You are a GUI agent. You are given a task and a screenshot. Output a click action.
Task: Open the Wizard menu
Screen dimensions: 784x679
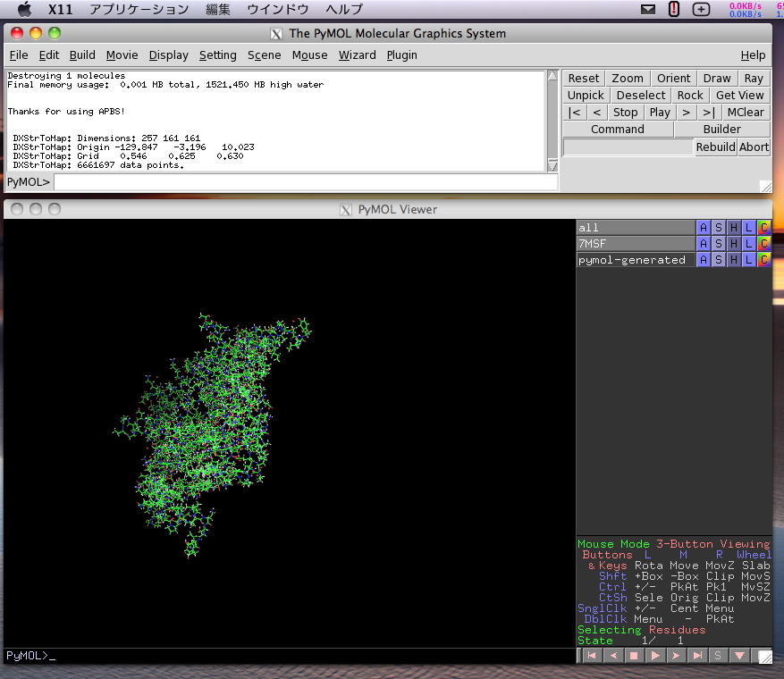pyautogui.click(x=357, y=55)
